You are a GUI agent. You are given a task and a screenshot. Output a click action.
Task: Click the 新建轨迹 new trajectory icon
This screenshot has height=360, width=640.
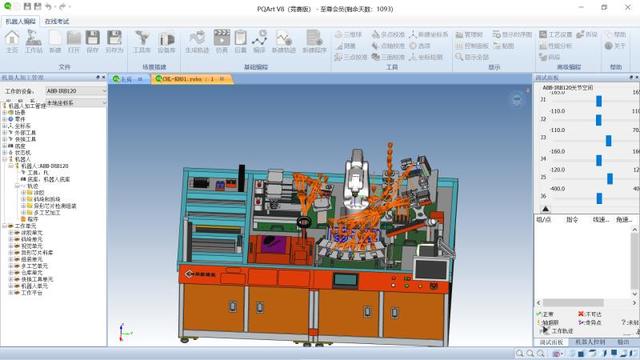[284, 42]
